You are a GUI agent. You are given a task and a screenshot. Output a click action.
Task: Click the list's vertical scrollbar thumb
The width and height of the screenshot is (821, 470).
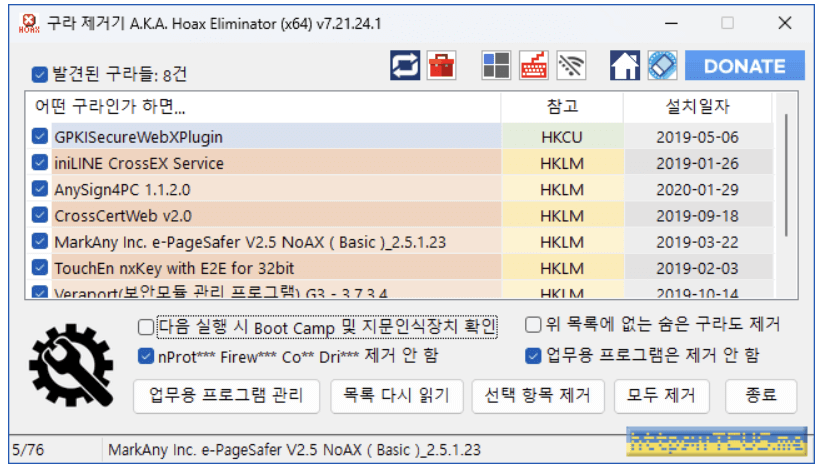click(786, 175)
